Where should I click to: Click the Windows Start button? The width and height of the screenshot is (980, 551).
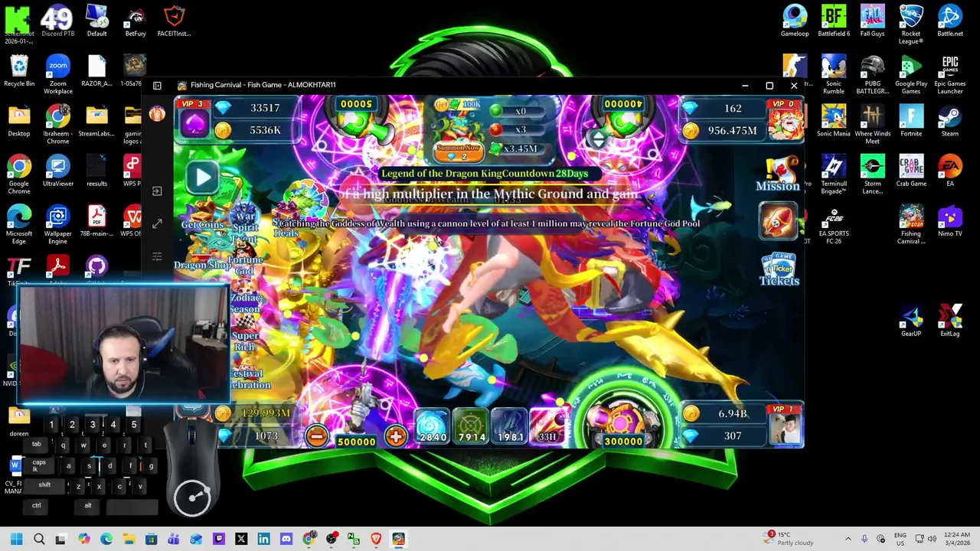point(16,539)
